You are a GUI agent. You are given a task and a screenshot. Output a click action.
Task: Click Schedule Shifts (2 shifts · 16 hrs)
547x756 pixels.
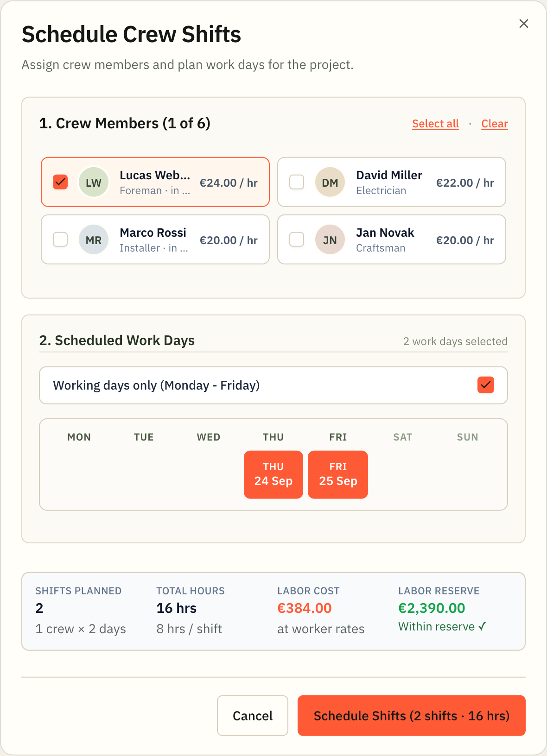tap(412, 716)
